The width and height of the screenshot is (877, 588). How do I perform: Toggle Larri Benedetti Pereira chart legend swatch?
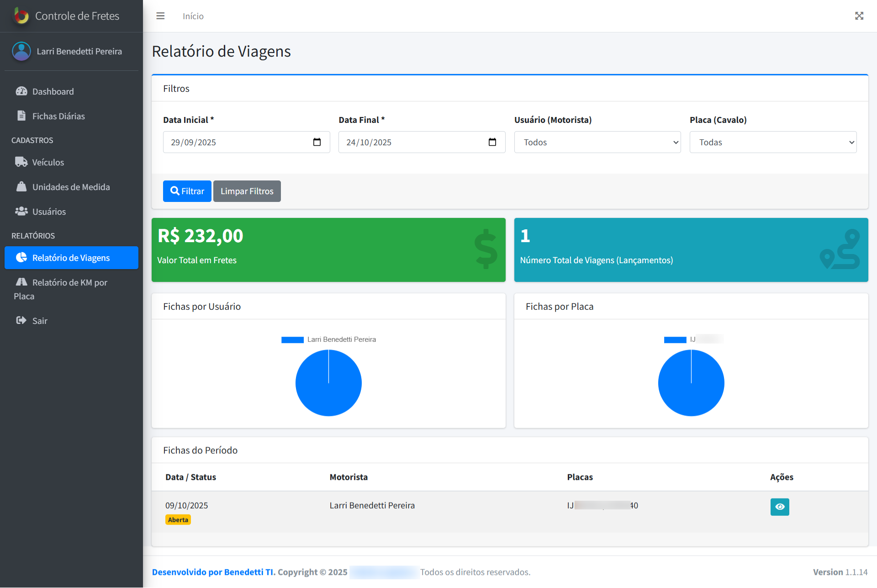[x=292, y=339]
